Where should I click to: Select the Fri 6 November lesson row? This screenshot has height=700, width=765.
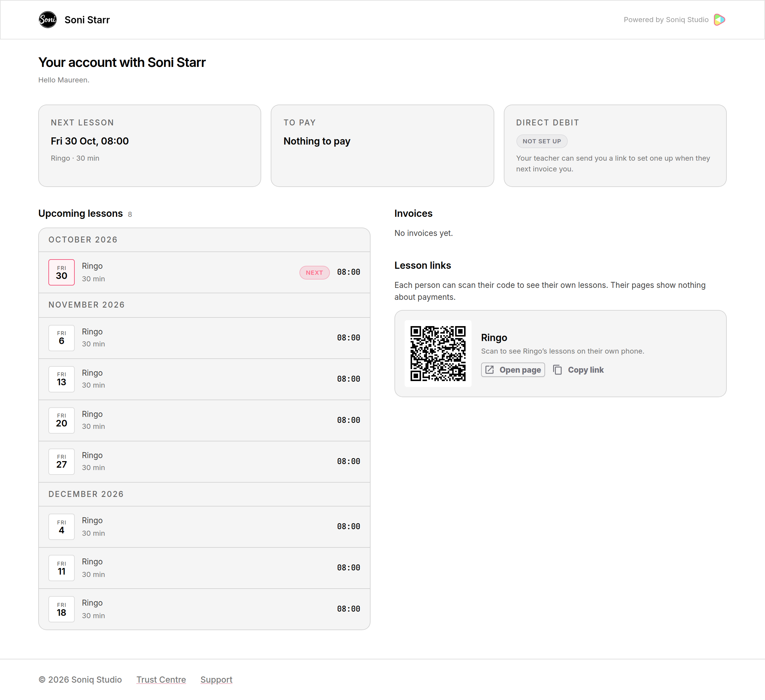[x=204, y=338]
